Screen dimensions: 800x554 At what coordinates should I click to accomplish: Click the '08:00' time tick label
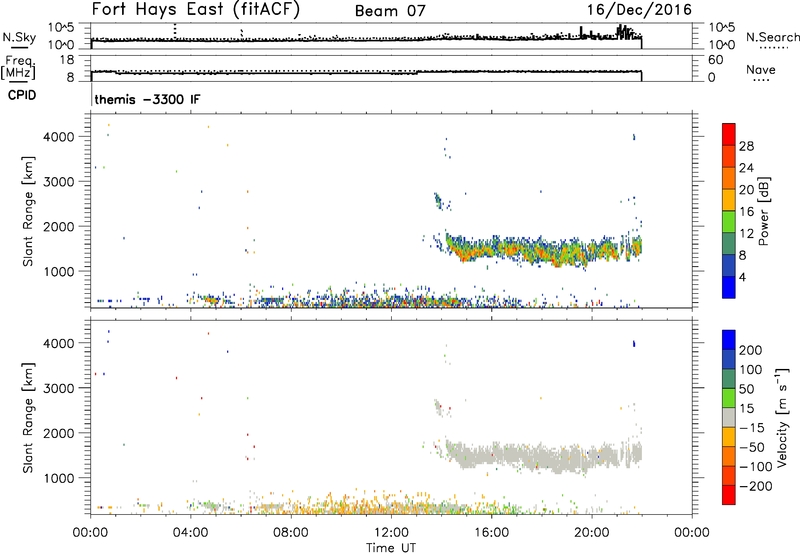(x=291, y=533)
